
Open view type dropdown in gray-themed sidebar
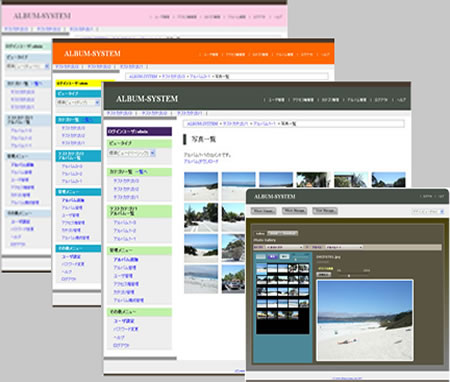click(132, 153)
